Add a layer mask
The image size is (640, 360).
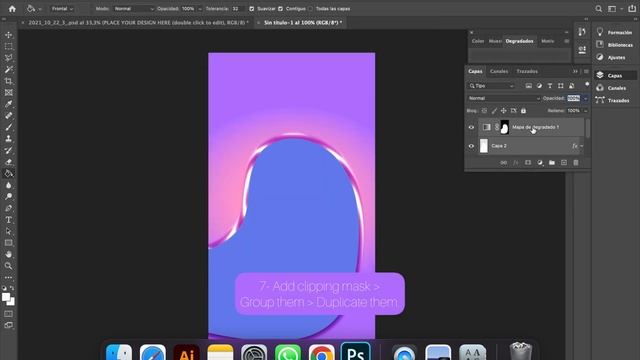(x=528, y=162)
